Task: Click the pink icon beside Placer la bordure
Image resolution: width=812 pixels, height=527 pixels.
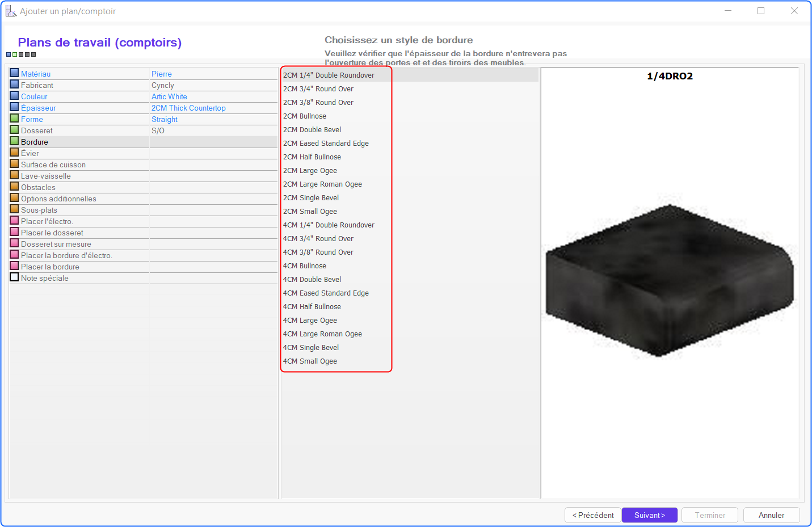Action: pyautogui.click(x=14, y=266)
